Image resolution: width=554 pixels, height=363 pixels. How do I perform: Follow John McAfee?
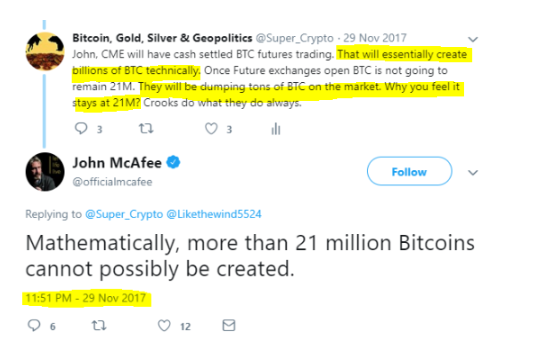409,171
